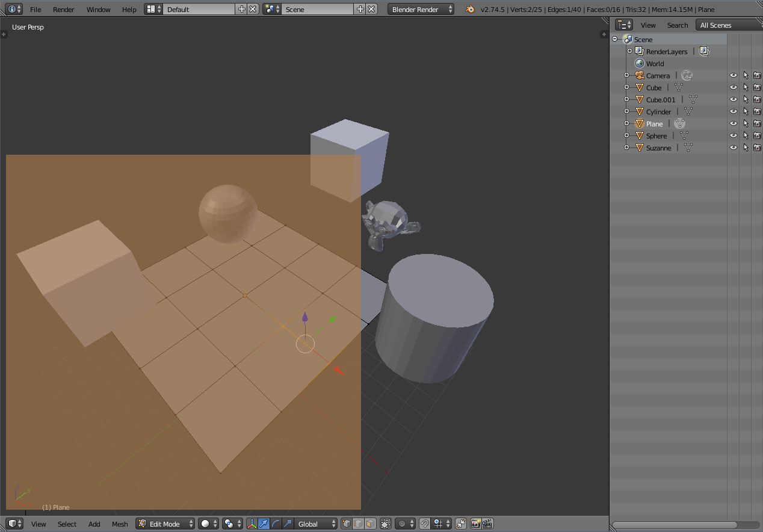Expand the Camera item in the outliner
Screen dimensions: 763x532
tap(626, 75)
